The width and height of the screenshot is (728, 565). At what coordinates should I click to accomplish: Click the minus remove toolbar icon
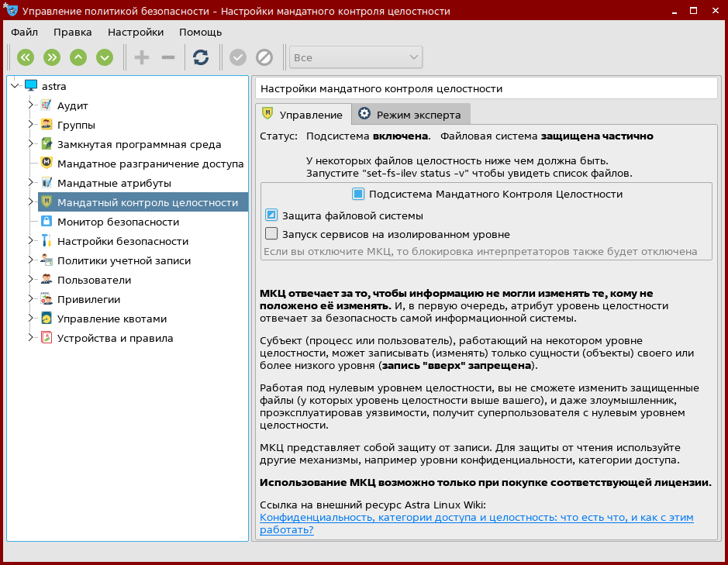click(x=168, y=57)
